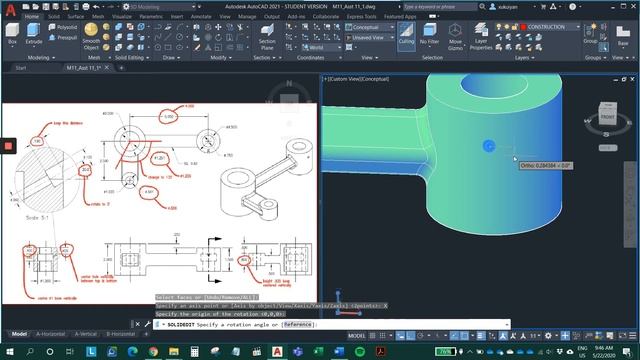640x360 pixels.
Task: Expand the Draw panel
Action: click(171, 58)
